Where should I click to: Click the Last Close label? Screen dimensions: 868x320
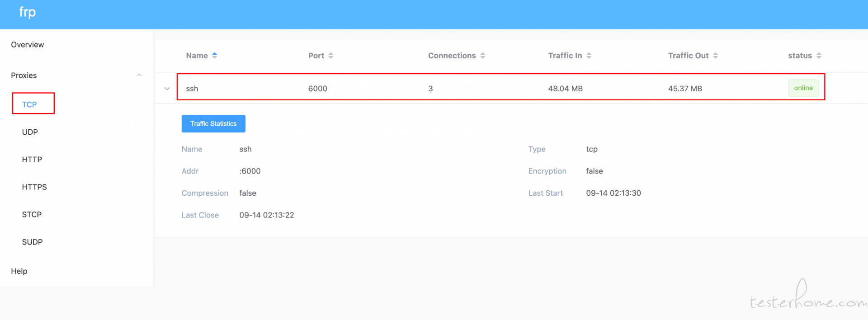click(200, 215)
